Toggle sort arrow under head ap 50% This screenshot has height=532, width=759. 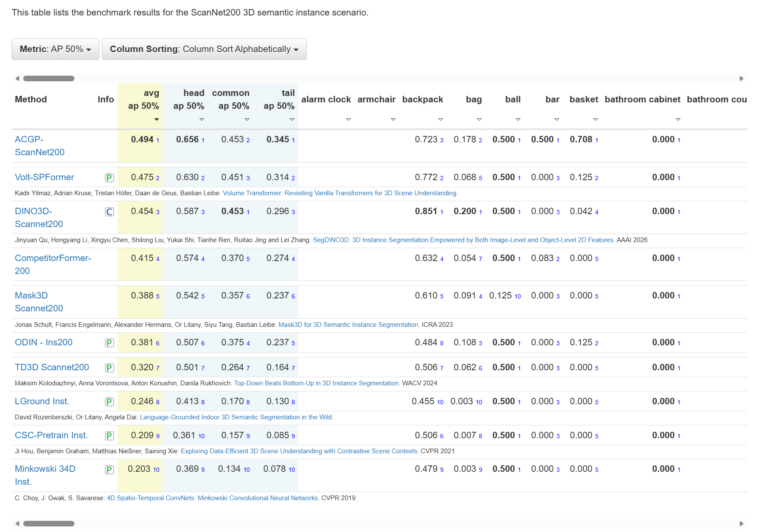(202, 119)
